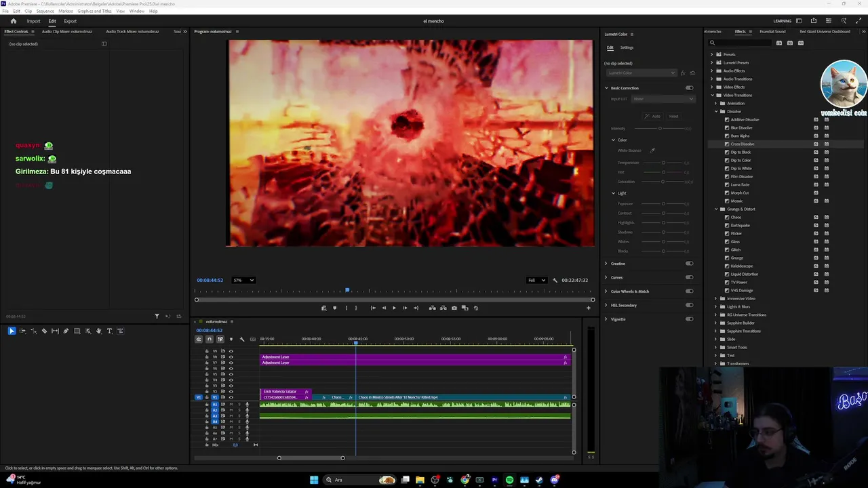Select the Hand tool

(x=98, y=331)
